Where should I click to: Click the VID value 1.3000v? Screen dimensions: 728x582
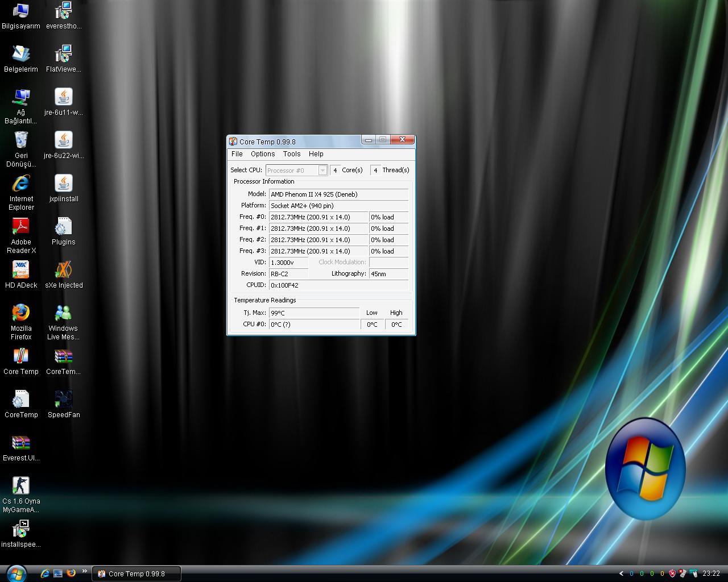click(x=288, y=263)
